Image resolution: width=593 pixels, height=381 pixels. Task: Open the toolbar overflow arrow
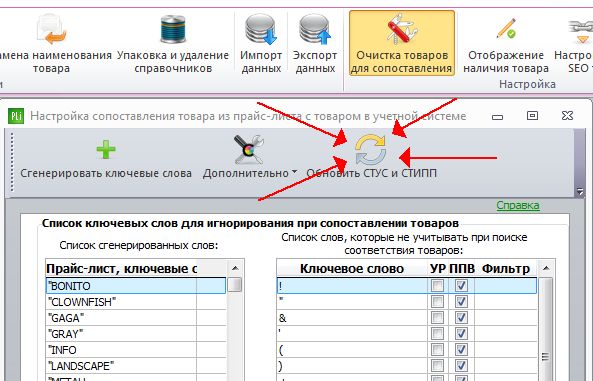pyautogui.click(x=580, y=191)
